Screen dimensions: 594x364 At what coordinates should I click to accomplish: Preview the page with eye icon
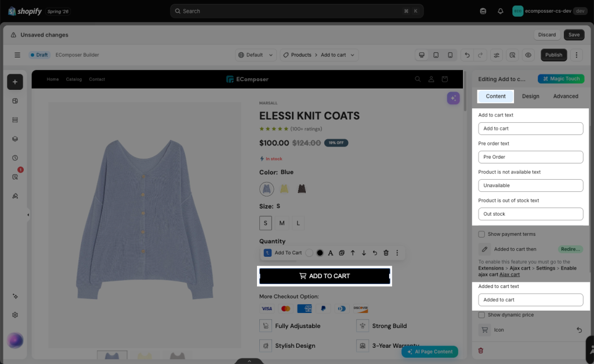(x=528, y=55)
